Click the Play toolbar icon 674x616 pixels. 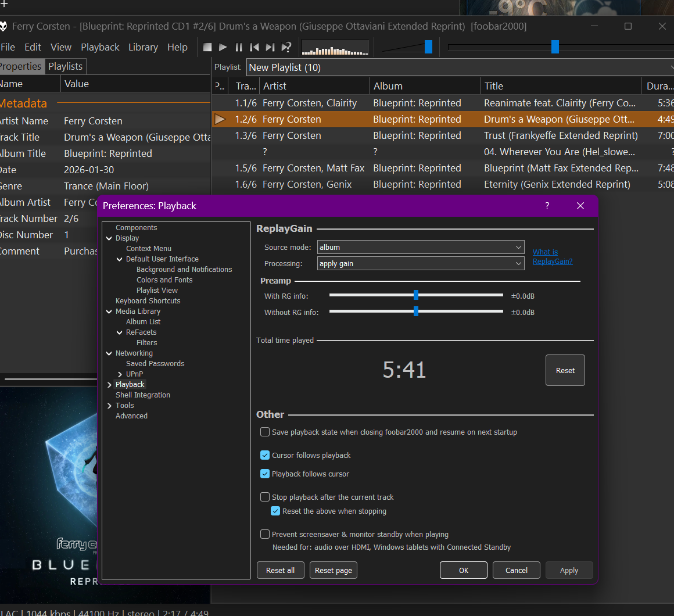pos(223,47)
